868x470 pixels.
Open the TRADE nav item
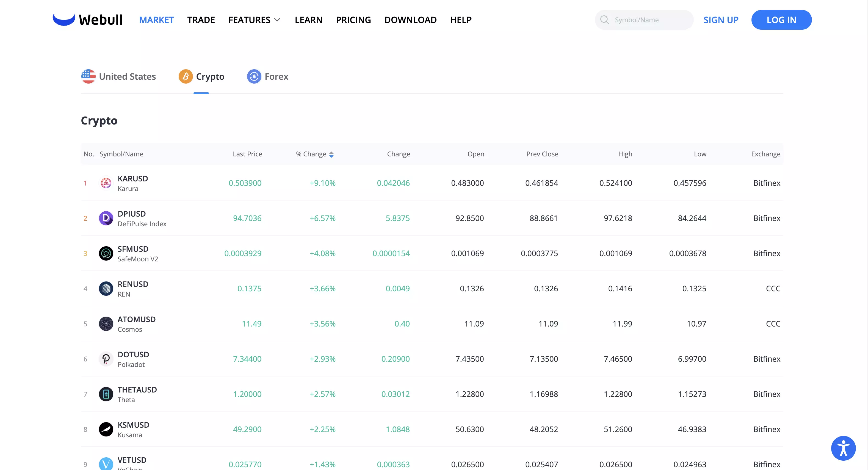coord(201,20)
